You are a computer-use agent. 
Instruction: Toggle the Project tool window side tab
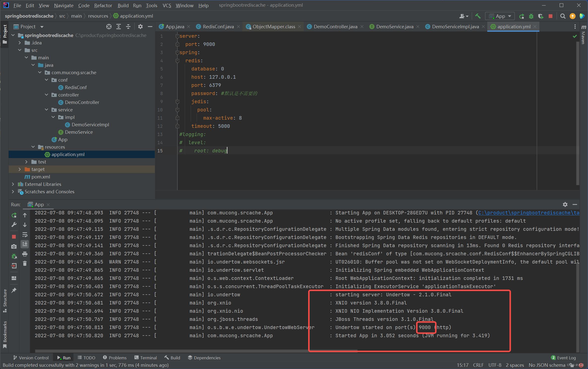[5, 34]
